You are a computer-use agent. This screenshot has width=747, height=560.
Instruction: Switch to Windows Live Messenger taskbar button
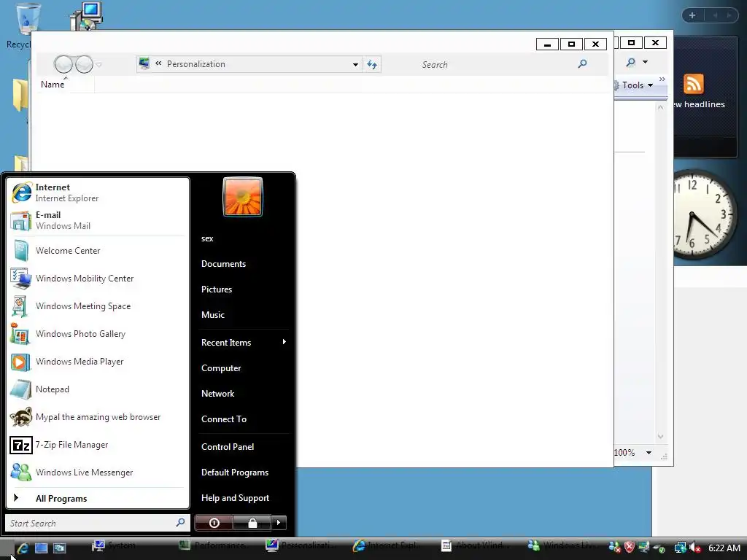(565, 545)
